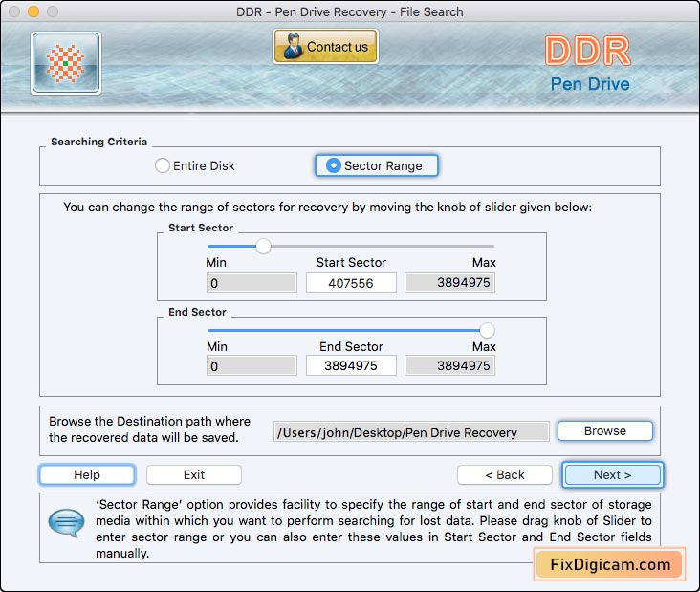Click the End Sector value field 3894975
The width and height of the screenshot is (700, 592).
(351, 365)
